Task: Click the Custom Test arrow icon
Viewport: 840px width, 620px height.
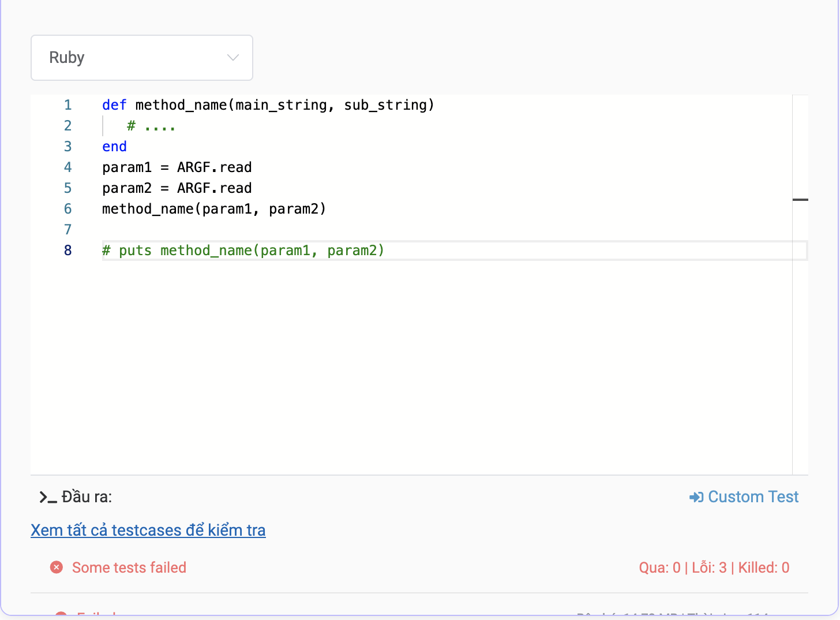Action: click(696, 497)
